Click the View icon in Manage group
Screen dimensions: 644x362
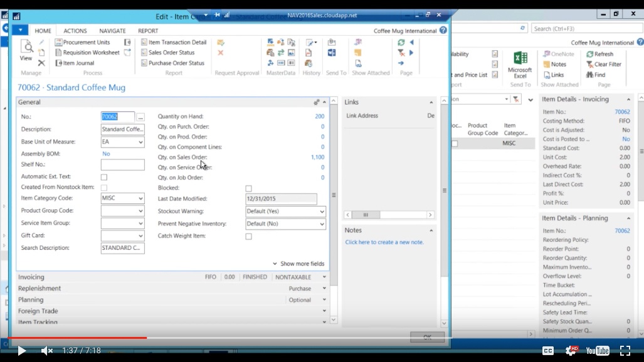pos(26,51)
